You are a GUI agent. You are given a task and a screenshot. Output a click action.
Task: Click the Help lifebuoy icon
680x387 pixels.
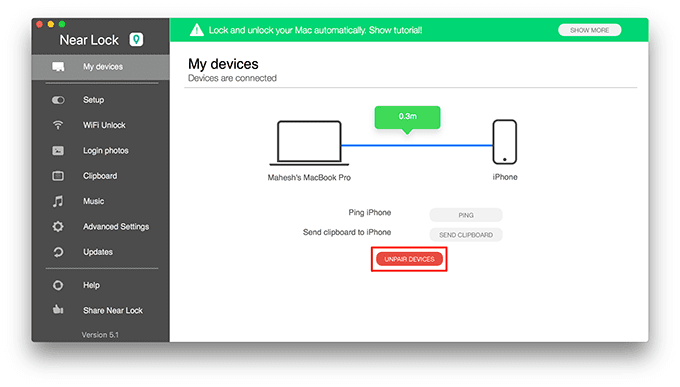pyautogui.click(x=58, y=285)
